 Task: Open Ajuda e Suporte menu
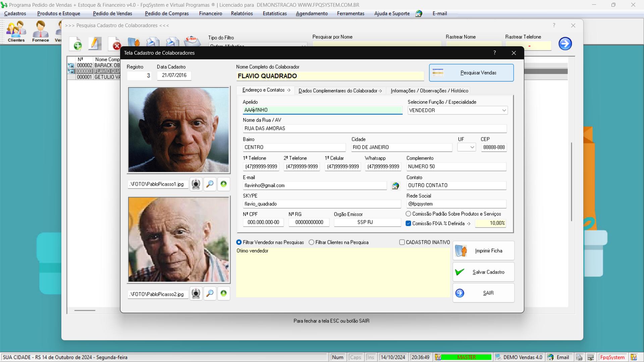pyautogui.click(x=392, y=14)
